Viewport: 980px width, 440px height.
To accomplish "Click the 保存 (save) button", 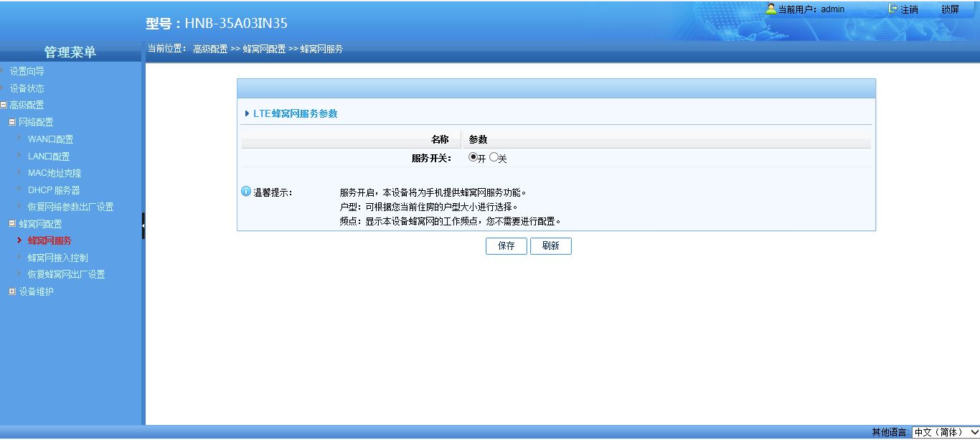I will [507, 245].
